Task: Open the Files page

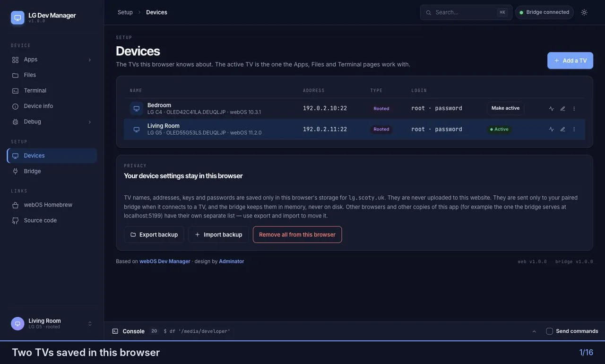Action: (52, 75)
